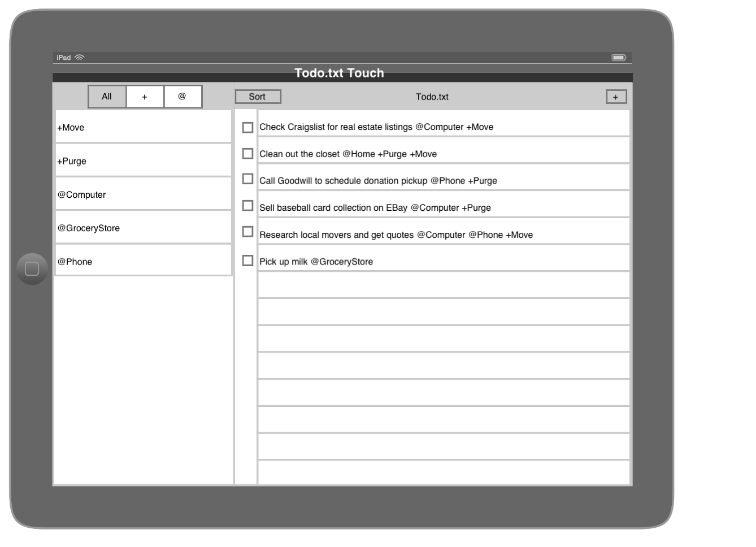Tap the battery indicator icon
Screen dimensions: 756x547
click(619, 58)
